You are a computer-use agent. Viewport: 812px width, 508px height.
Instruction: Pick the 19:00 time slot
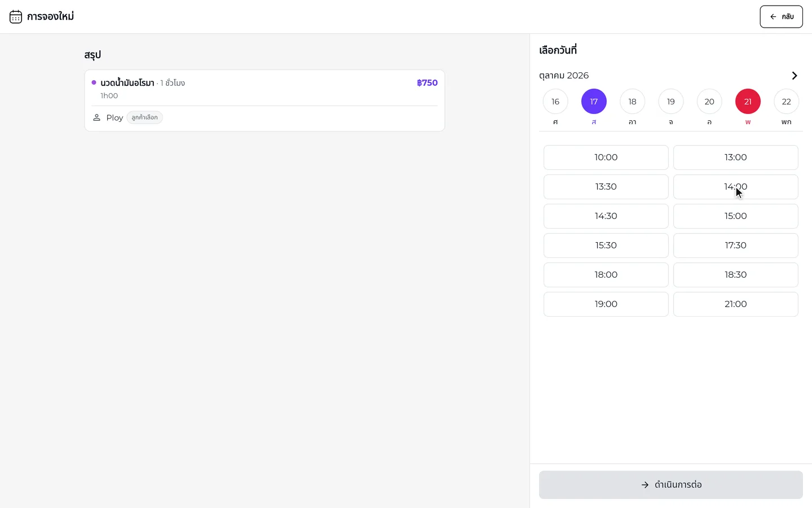(x=606, y=304)
